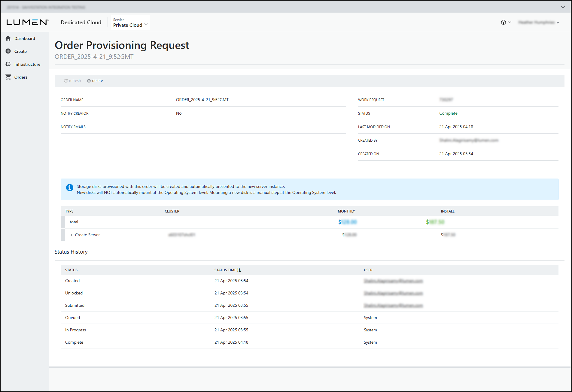Viewport: 572px width, 392px height.
Task: Click the WORK REQUEST label
Action: coord(371,100)
